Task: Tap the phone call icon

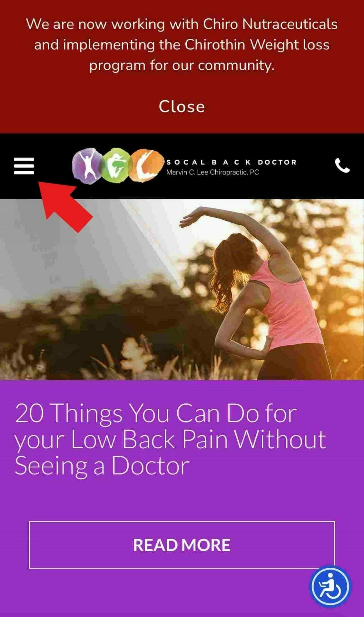Action: pyautogui.click(x=342, y=165)
